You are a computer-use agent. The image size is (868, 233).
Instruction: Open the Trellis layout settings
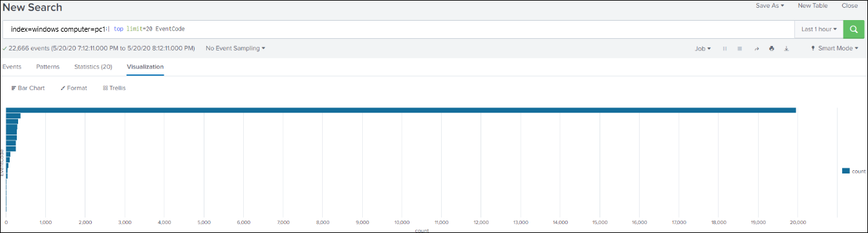coord(114,88)
